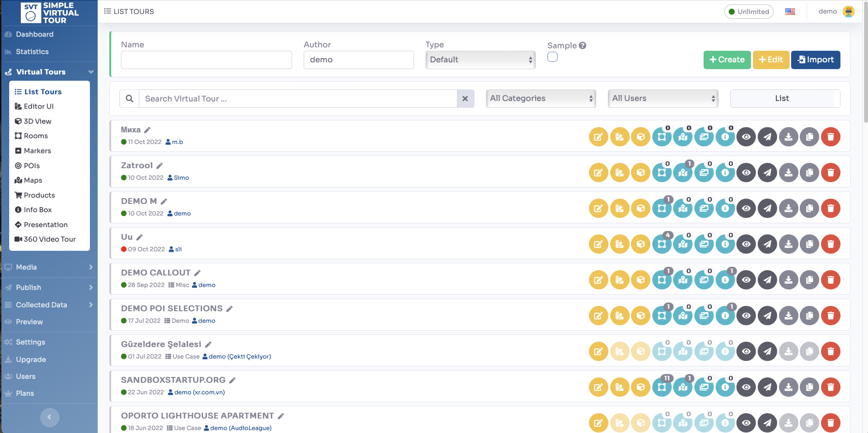This screenshot has width=868, height=433.
Task: Open rooms icon for SANDBOXSTARTUP.ORG tour
Action: [x=662, y=387]
